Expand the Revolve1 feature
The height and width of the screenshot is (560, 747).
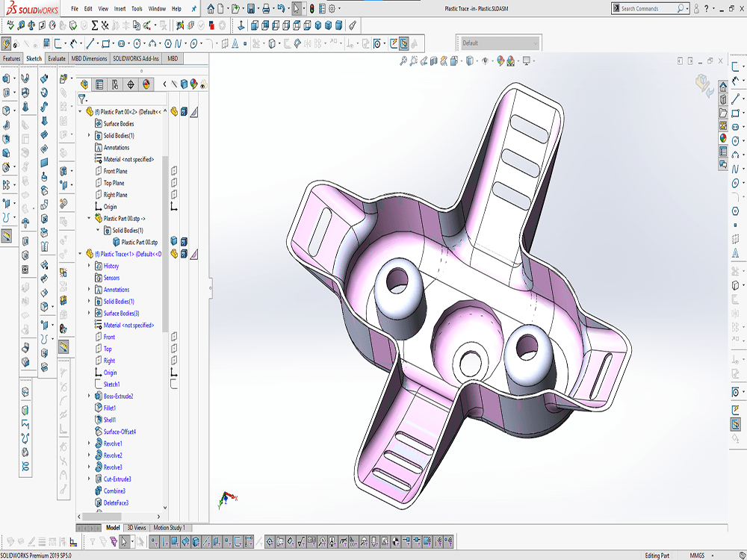tap(89, 444)
